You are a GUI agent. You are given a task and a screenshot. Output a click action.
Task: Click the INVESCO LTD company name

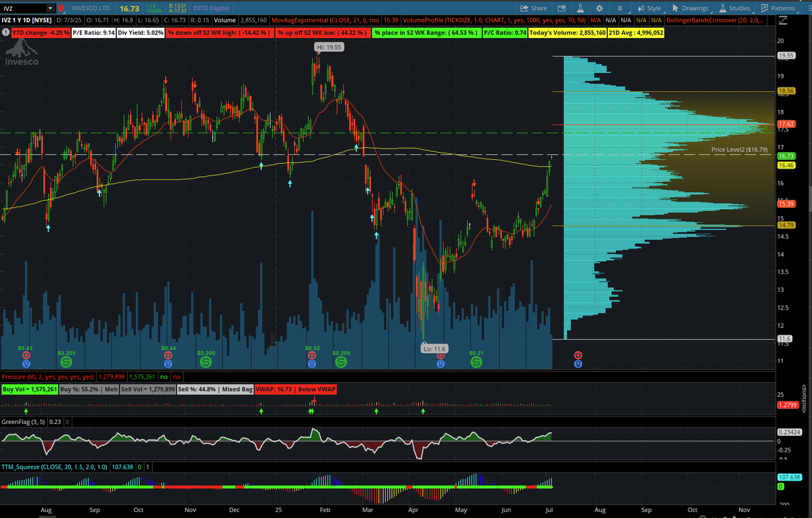click(92, 8)
